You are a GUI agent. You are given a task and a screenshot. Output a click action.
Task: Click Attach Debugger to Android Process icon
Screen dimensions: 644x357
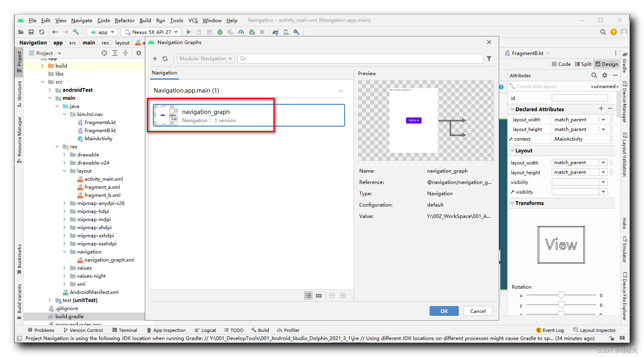pyautogui.click(x=252, y=32)
